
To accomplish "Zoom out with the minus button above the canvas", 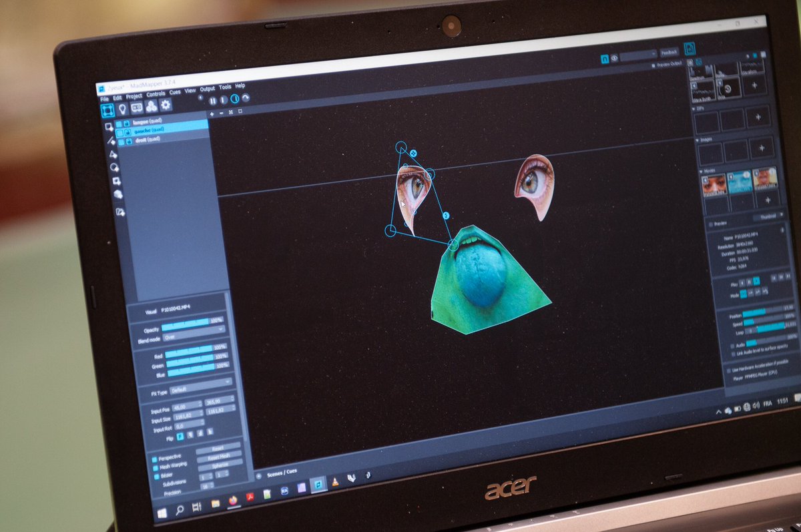I will click(x=222, y=113).
